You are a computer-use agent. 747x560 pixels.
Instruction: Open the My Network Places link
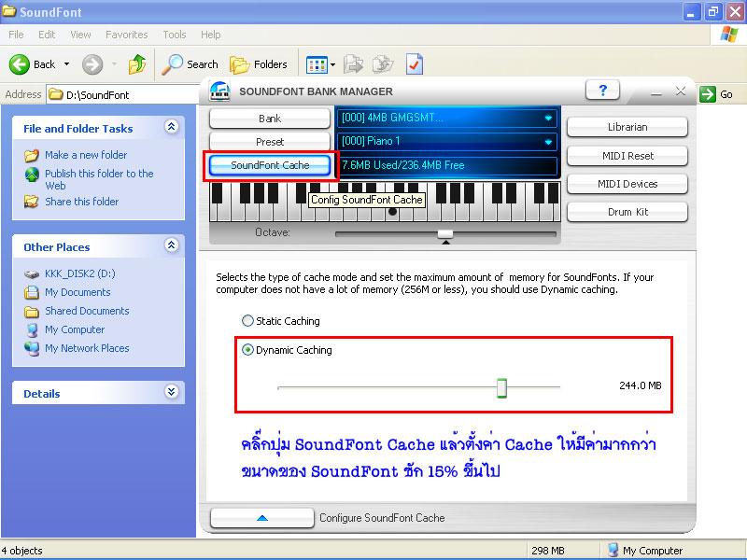(x=87, y=348)
